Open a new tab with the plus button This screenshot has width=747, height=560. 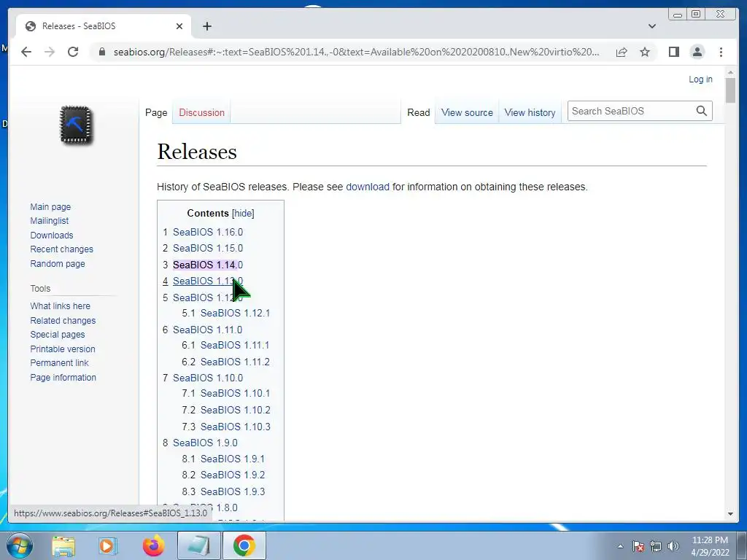[x=206, y=26]
